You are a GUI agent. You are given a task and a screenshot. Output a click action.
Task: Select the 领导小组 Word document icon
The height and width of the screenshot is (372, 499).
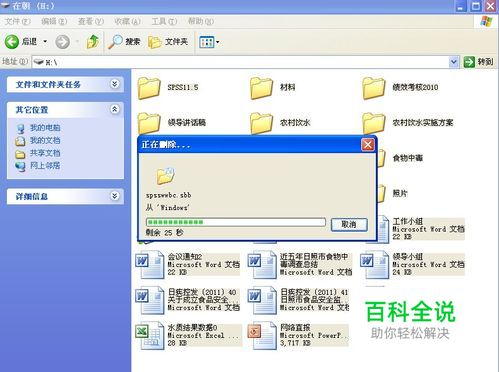375,264
